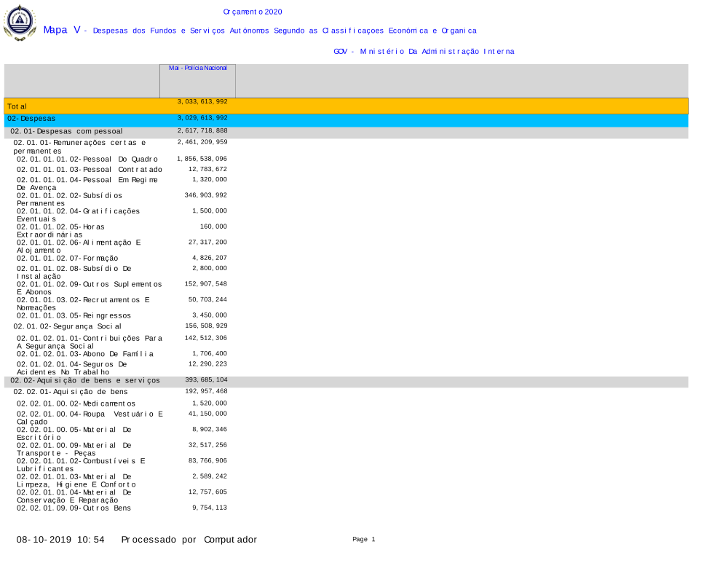The height and width of the screenshot is (563, 728).
Task: Click the Total value 3,033,613,992
Action: (202, 102)
